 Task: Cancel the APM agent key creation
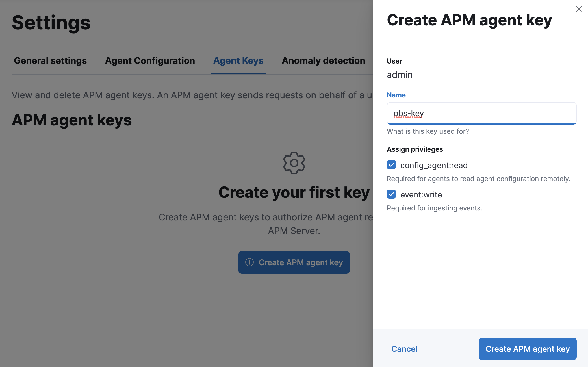pos(404,349)
